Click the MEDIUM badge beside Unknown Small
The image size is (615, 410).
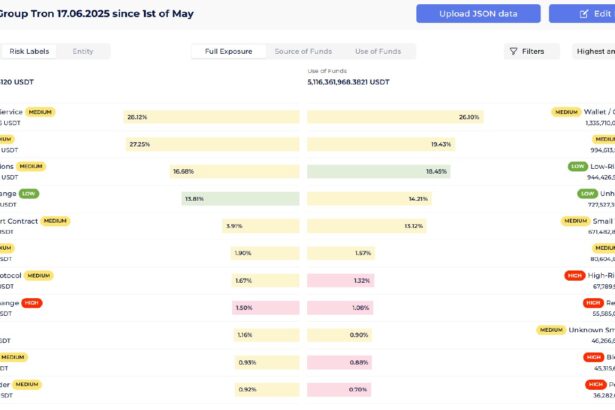[551, 329]
